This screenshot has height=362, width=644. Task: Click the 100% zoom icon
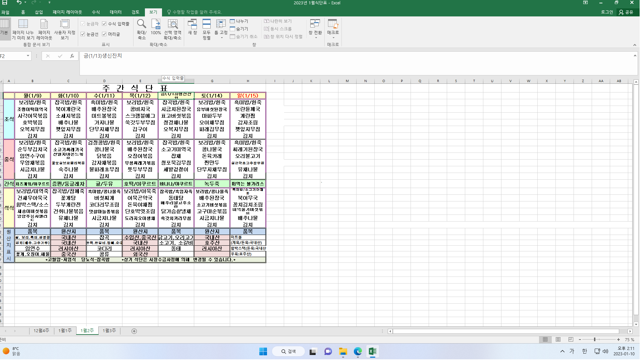[156, 24]
